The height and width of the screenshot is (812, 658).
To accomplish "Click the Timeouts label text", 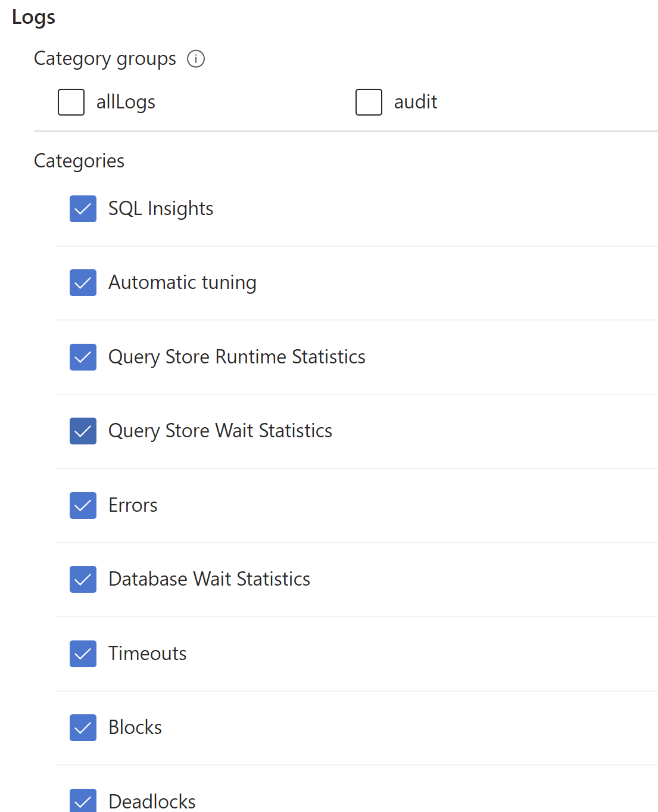I will [x=148, y=654].
